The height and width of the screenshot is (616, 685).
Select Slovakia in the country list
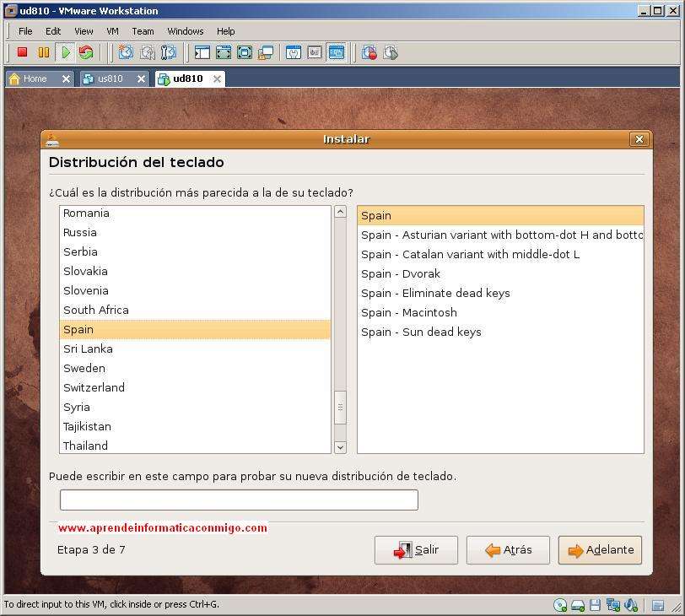tap(195, 272)
